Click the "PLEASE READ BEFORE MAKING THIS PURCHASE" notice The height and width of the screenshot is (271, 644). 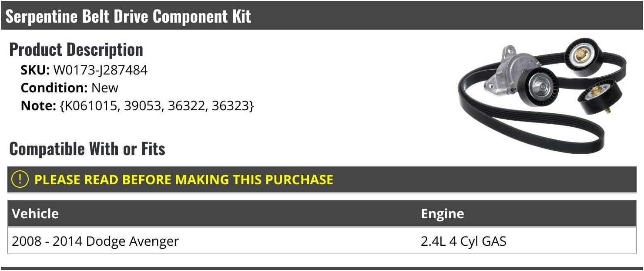184,180
